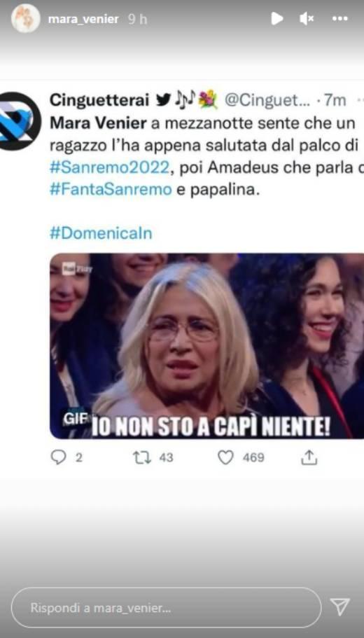Play the story with the play icon
Image resolution: width=364 pixels, height=638 pixels.
pyautogui.click(x=277, y=18)
